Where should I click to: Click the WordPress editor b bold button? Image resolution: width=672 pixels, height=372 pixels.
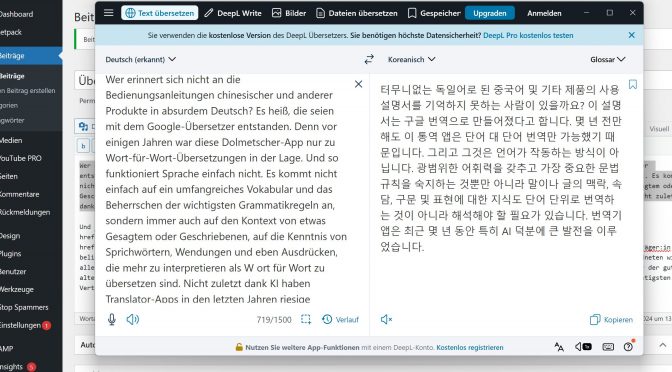[84, 146]
